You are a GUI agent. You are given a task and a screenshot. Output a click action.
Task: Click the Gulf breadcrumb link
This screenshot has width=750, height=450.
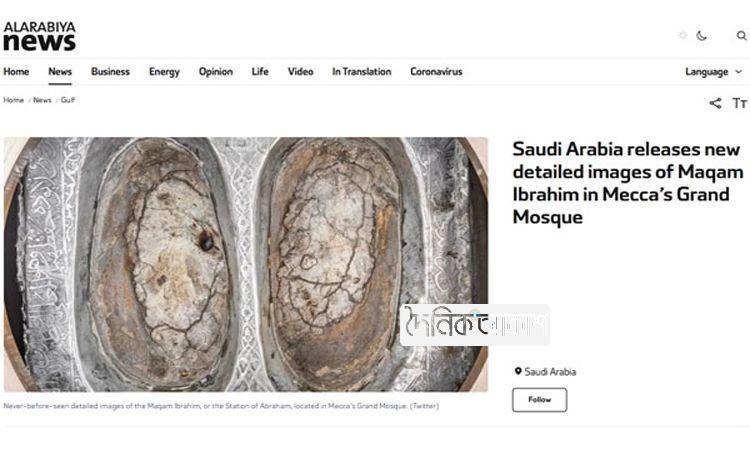67,100
